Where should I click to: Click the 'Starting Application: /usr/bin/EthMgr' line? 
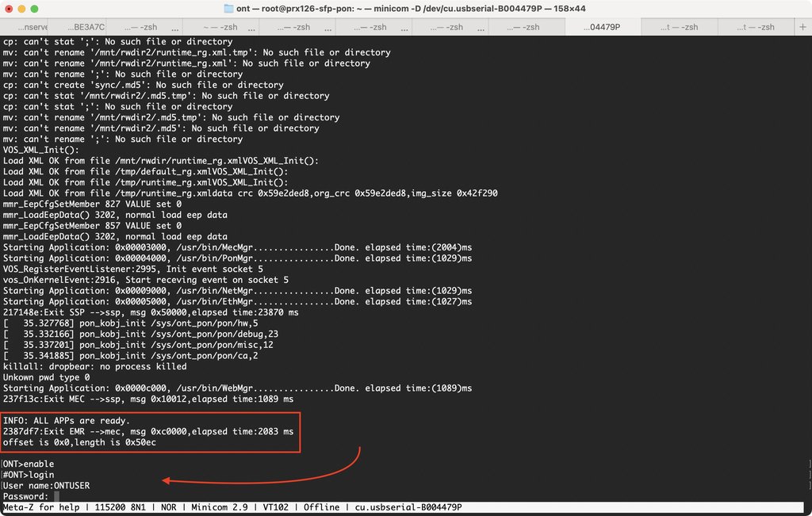point(237,301)
